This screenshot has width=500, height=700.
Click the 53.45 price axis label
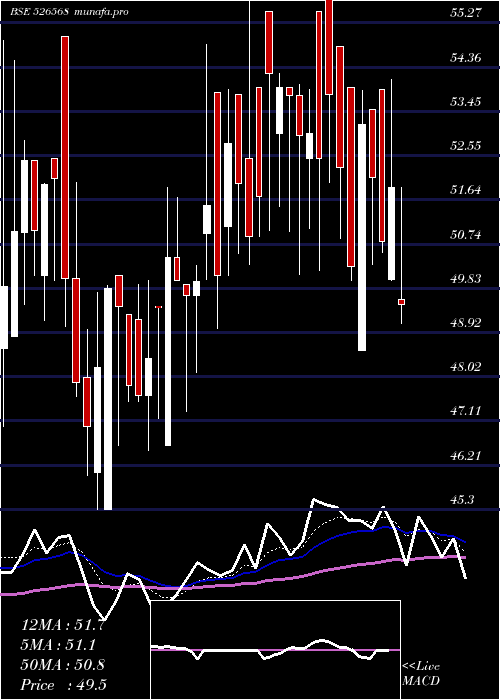pos(466,101)
